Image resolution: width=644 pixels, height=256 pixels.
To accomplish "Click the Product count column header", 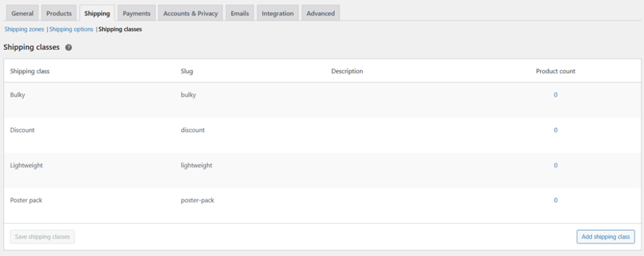I will coord(556,71).
